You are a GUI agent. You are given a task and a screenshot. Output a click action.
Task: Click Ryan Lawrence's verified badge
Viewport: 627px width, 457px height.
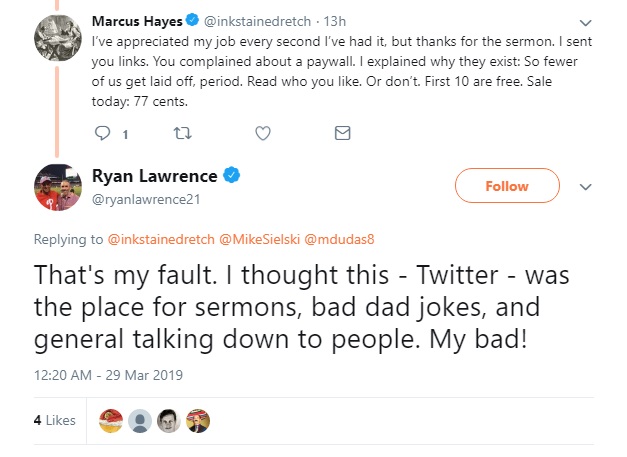[231, 176]
